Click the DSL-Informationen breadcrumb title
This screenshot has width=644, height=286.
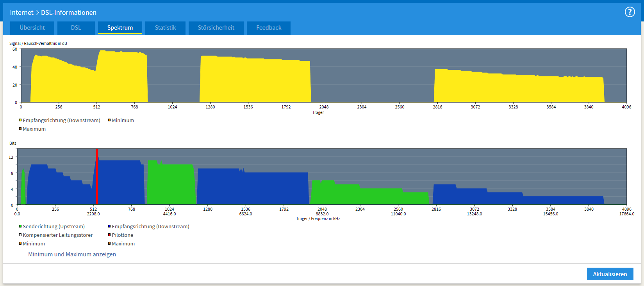69,12
